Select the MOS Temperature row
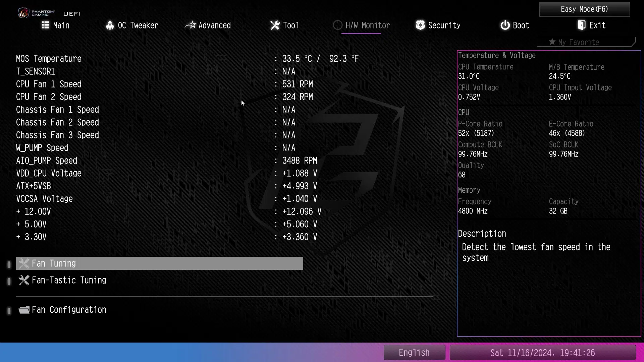This screenshot has height=362, width=644. click(x=187, y=59)
